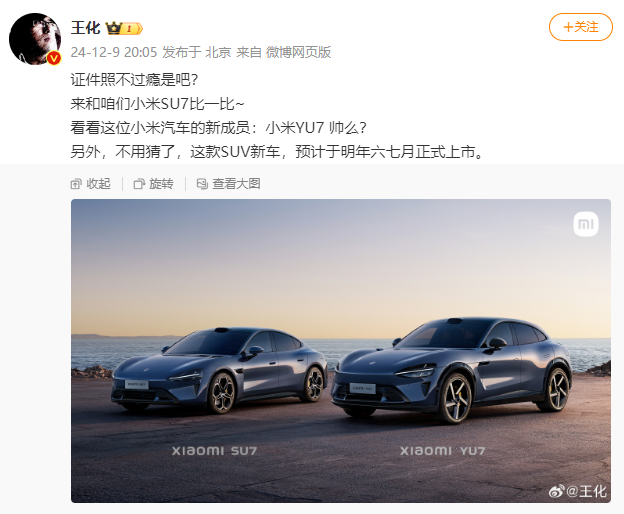Collapse the image with 收起
This screenshot has width=624, height=514.
point(91,184)
